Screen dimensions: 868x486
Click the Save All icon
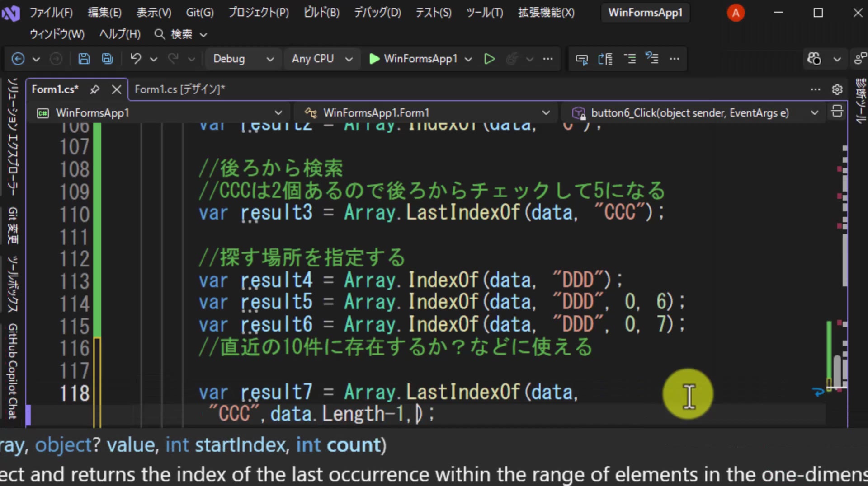107,59
